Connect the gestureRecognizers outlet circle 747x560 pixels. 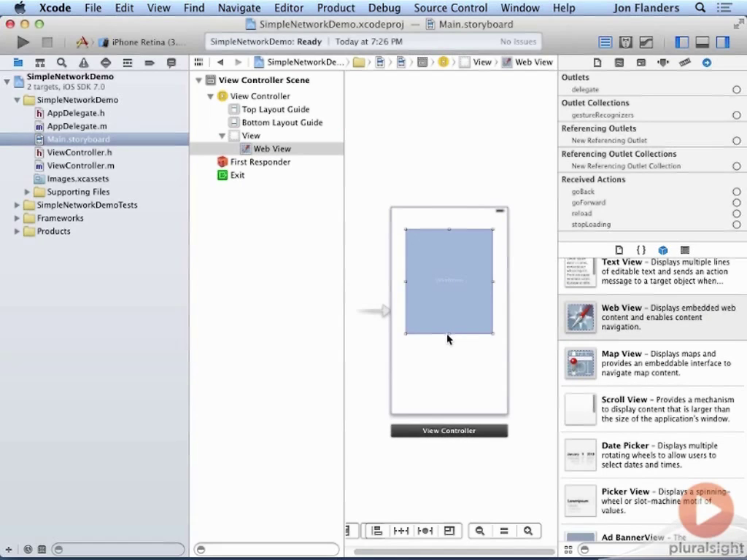click(x=737, y=114)
